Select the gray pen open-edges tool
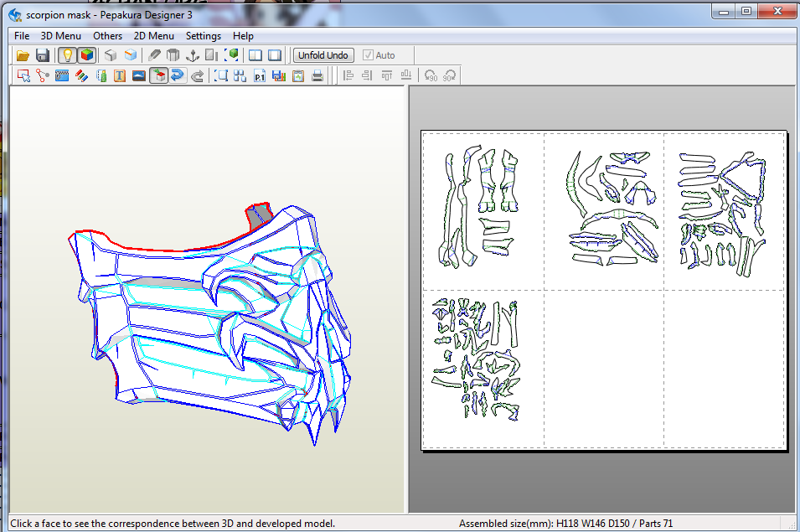Image resolution: width=800 pixels, height=532 pixels. tap(154, 55)
